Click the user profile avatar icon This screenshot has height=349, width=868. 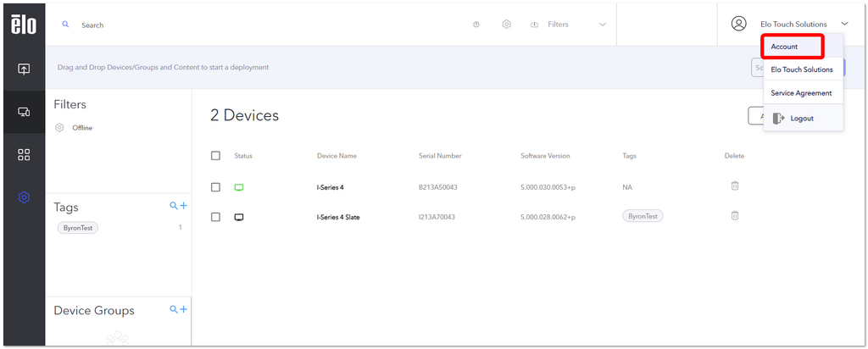[738, 24]
